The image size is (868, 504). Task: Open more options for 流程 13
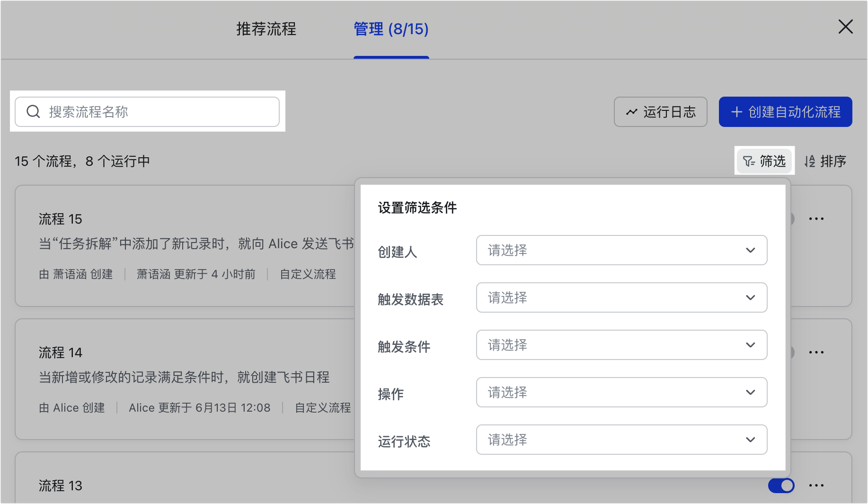[x=816, y=486]
